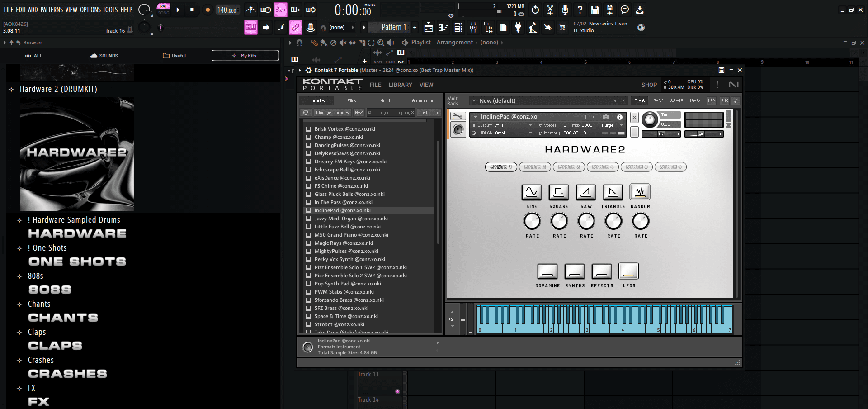This screenshot has width=868, height=409.
Task: Switch to Kontakt Files tab
Action: pos(352,101)
